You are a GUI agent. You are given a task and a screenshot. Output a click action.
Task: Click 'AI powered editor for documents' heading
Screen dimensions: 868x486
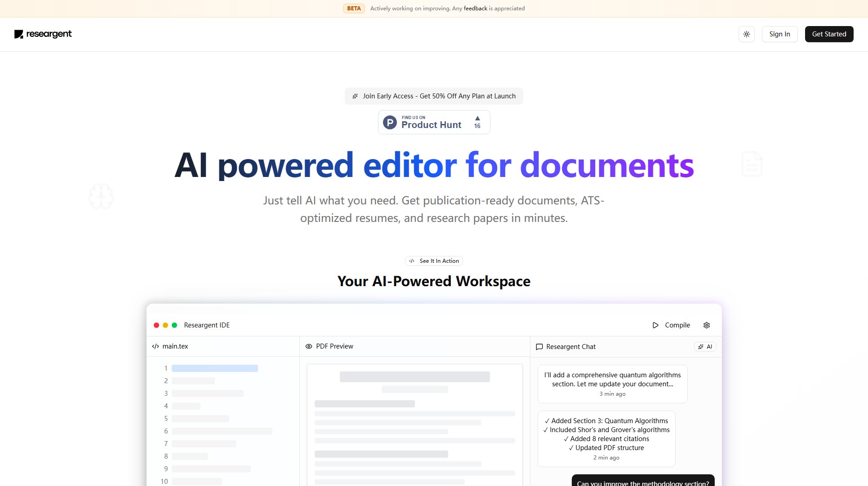coord(434,165)
